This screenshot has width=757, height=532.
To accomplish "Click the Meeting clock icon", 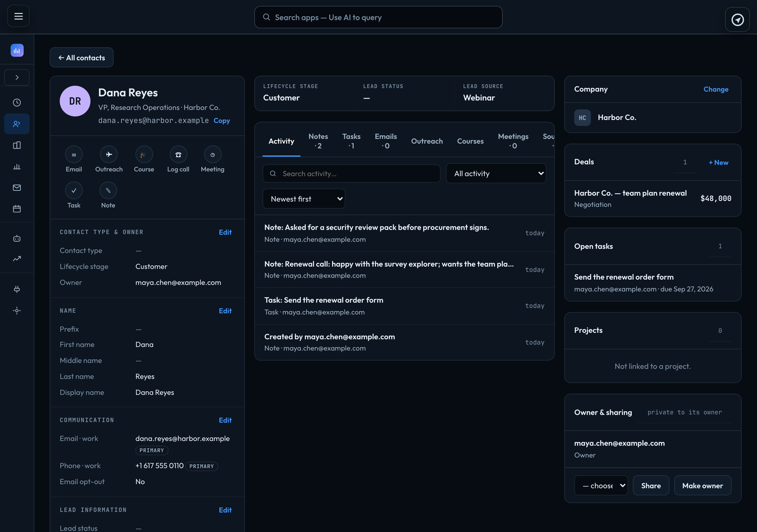I will point(213,154).
